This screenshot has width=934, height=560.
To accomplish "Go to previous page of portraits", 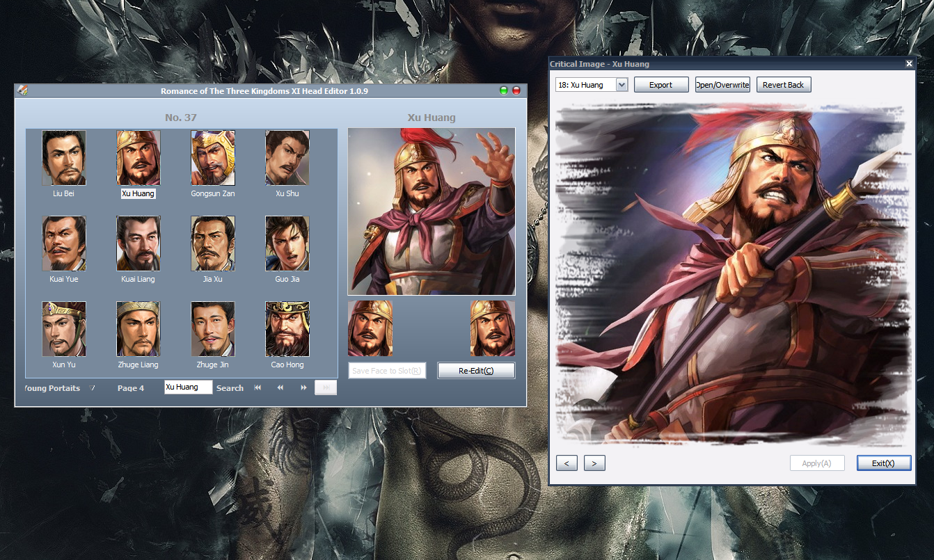I will point(280,387).
